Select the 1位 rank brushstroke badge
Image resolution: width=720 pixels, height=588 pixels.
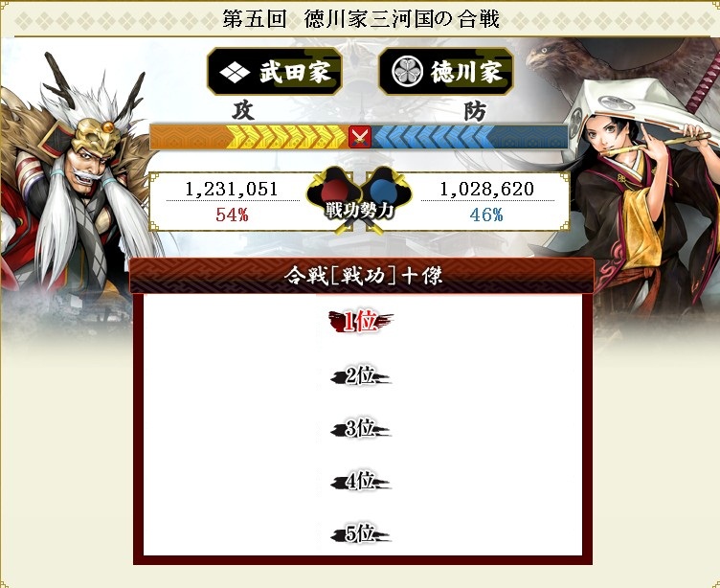coord(360,322)
